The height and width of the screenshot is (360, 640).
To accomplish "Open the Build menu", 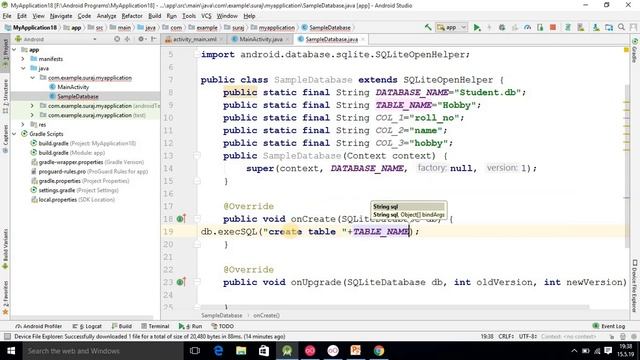I will pos(154,16).
